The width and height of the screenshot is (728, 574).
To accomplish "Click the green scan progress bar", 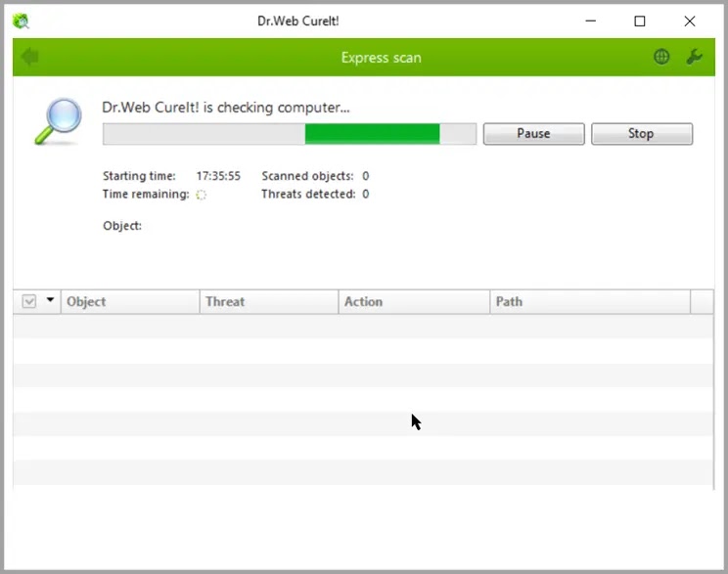I will (x=290, y=134).
